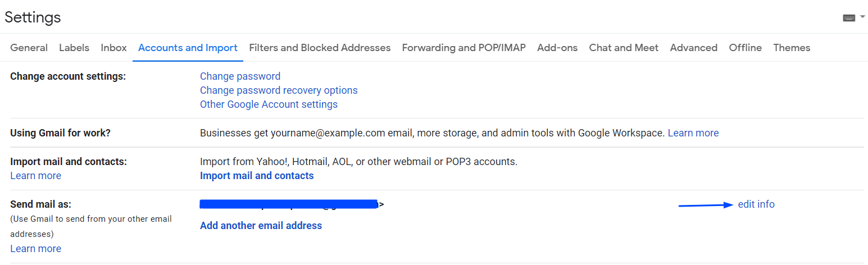Go to the Inbox tab
Viewport: 868px width, 265px height.
pyautogui.click(x=113, y=48)
